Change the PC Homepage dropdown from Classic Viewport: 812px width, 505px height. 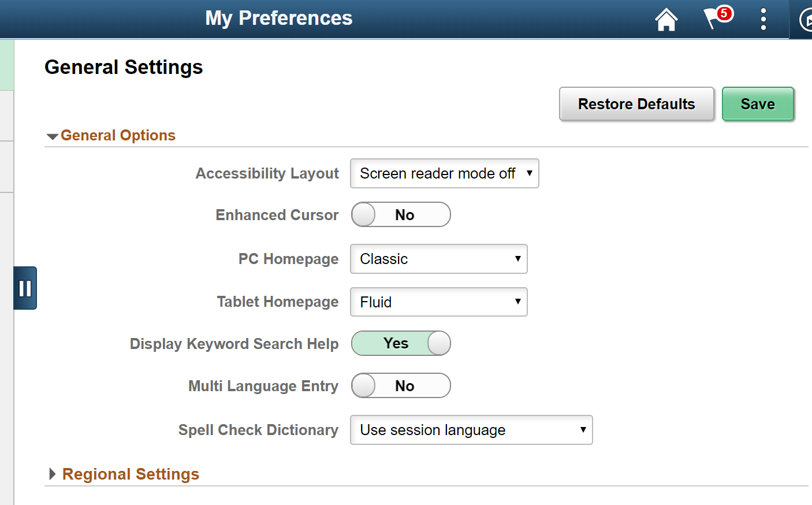point(438,259)
